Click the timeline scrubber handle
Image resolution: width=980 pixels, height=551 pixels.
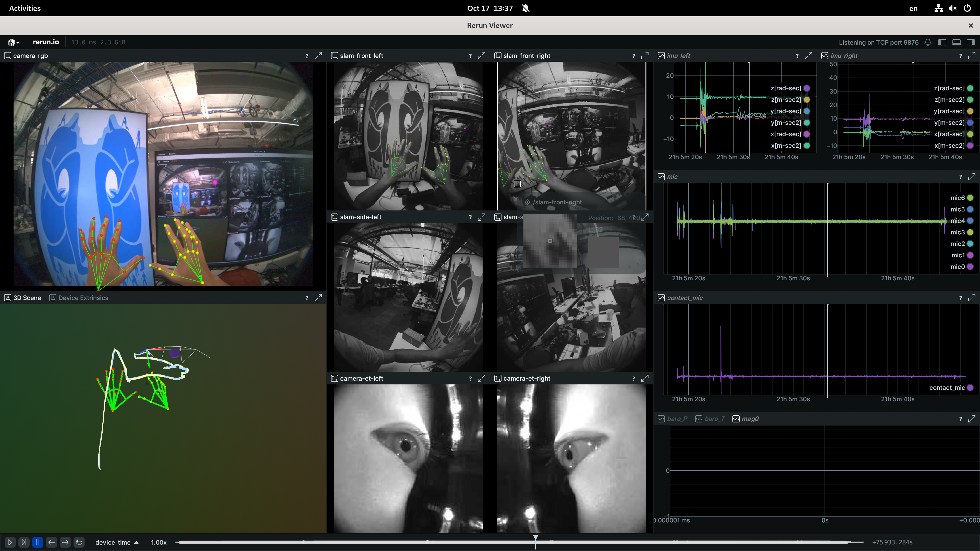click(535, 537)
